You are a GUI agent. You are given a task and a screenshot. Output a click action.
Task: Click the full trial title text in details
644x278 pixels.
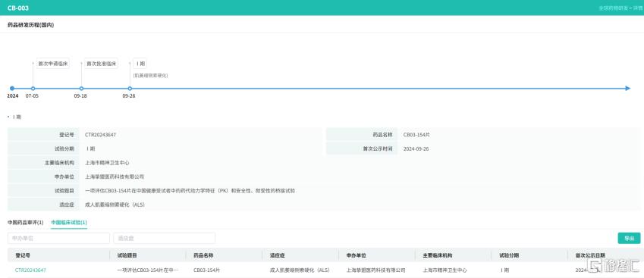pyautogui.click(x=190, y=191)
